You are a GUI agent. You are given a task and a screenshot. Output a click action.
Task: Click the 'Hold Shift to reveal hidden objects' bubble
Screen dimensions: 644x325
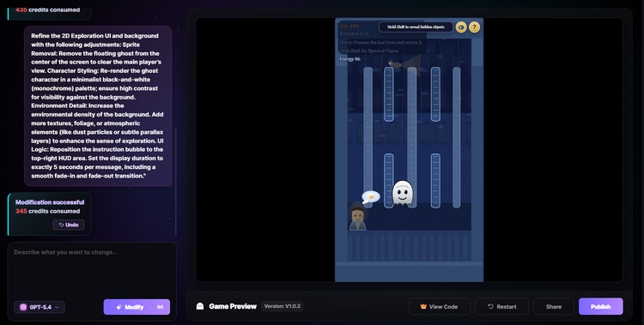point(416,27)
